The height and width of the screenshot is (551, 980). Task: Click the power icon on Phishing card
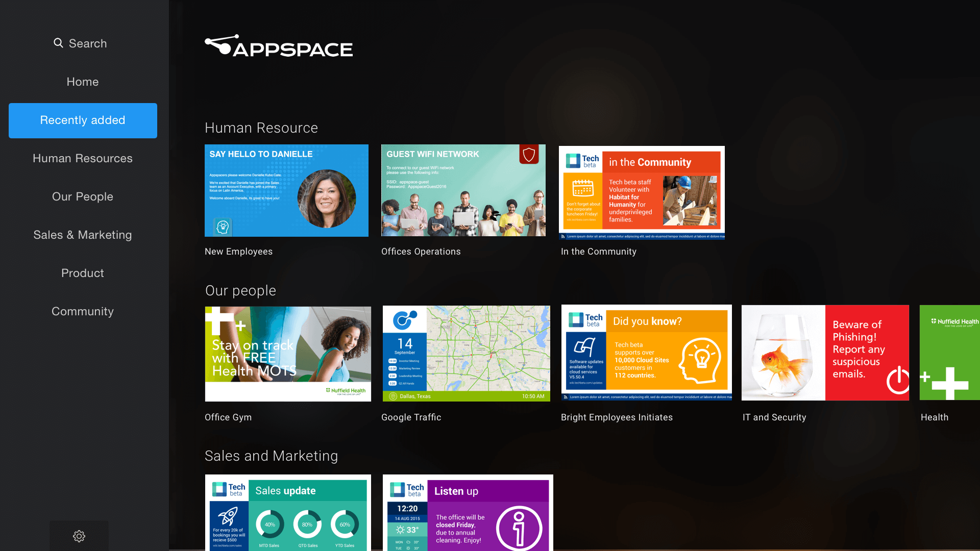pyautogui.click(x=898, y=380)
